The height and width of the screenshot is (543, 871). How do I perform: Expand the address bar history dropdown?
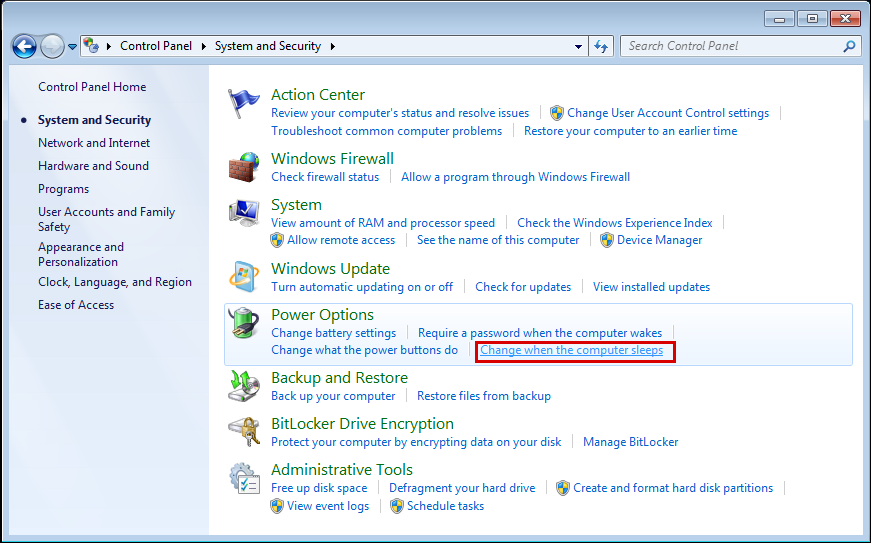point(579,46)
